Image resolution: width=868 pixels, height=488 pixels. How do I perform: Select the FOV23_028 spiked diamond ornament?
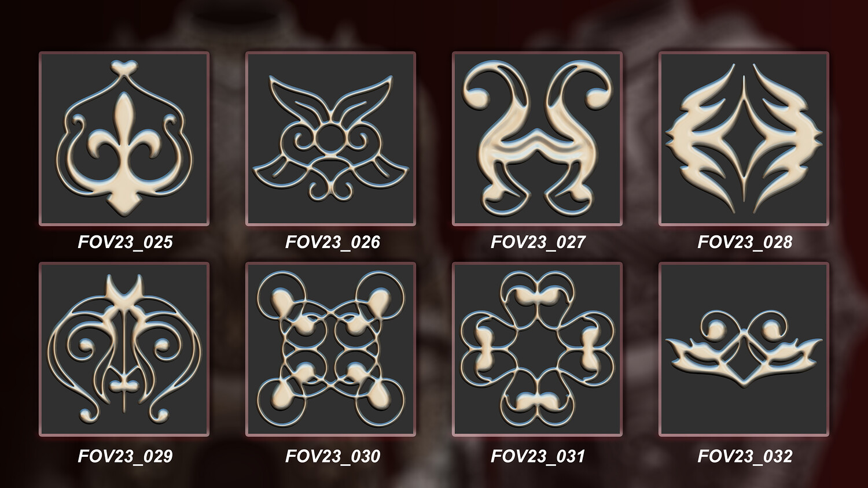pos(744,138)
